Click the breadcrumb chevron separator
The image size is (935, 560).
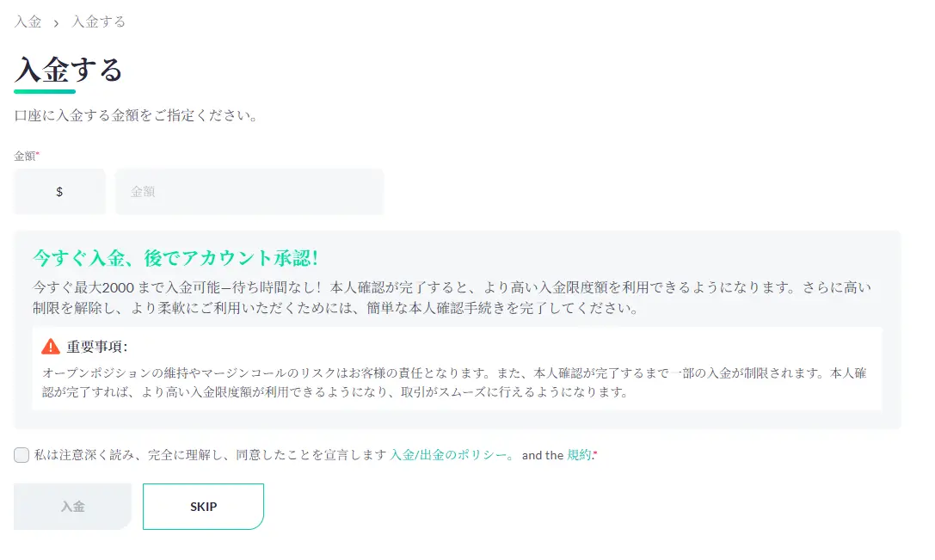[56, 23]
